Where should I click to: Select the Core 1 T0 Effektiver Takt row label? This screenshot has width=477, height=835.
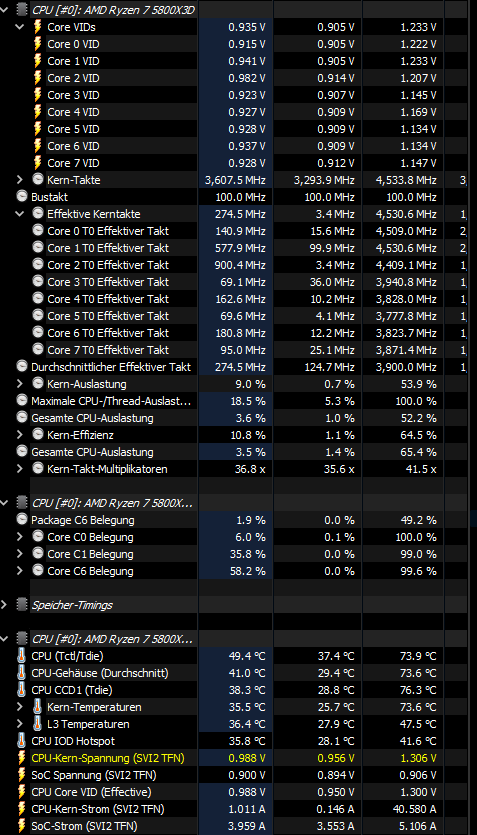pos(108,248)
